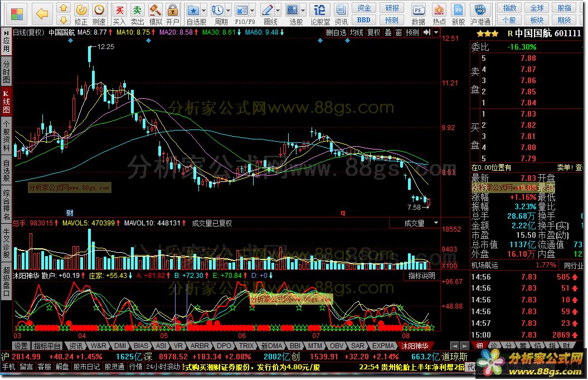Open the 测速 speed test tool

[99, 15]
